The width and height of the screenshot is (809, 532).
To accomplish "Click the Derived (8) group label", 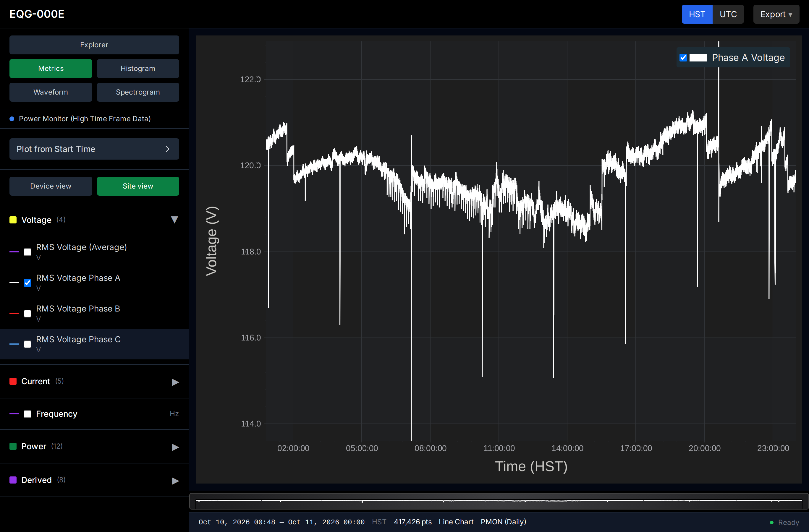I will point(43,480).
